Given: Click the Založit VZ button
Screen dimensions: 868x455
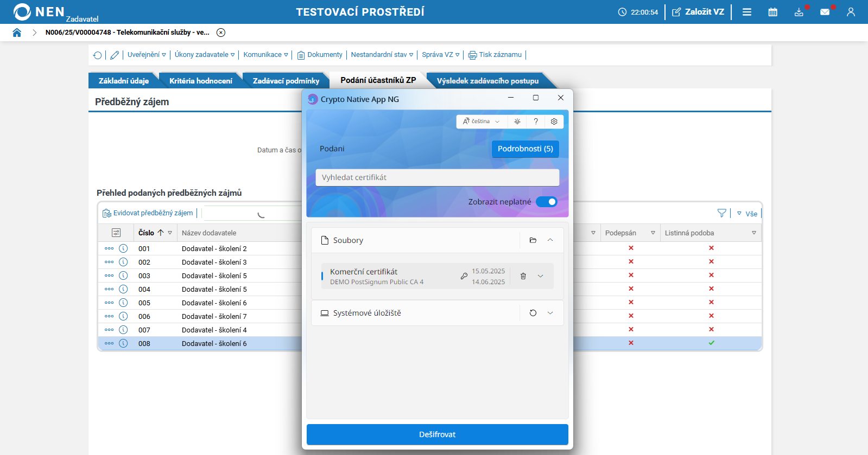Looking at the screenshot, I should [698, 12].
